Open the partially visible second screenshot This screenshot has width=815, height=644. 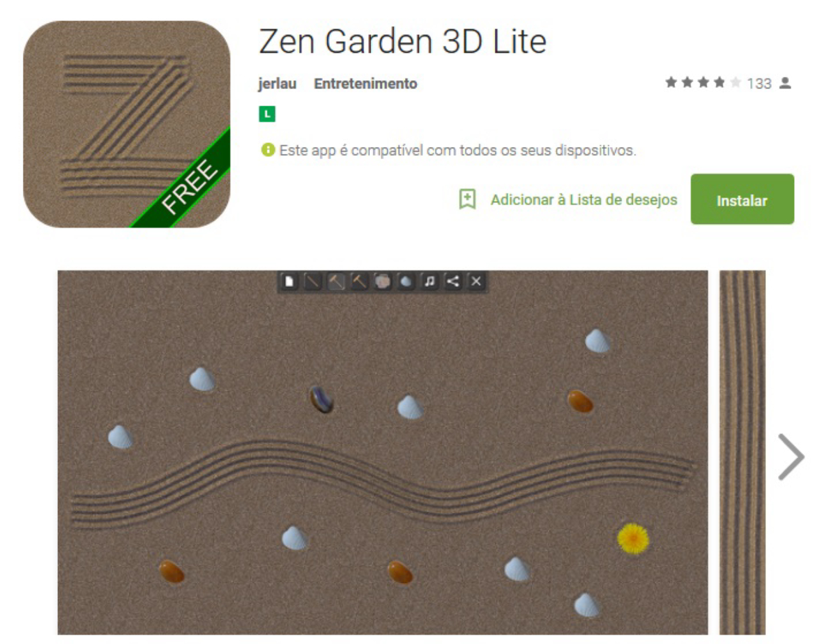[x=742, y=452]
